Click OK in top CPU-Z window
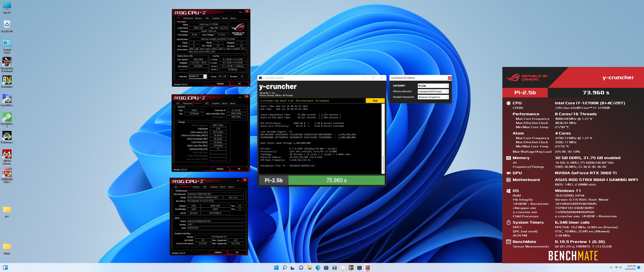 tap(239, 84)
